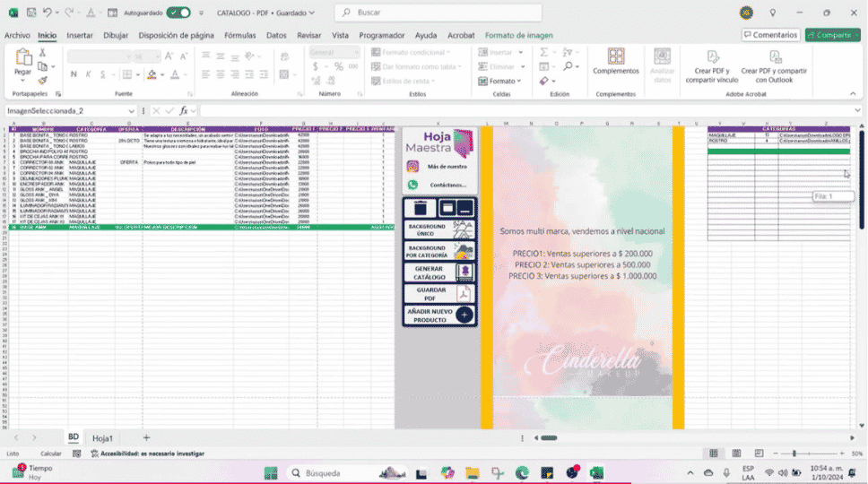Click BACKGROUND ÚNICO button

439,229
